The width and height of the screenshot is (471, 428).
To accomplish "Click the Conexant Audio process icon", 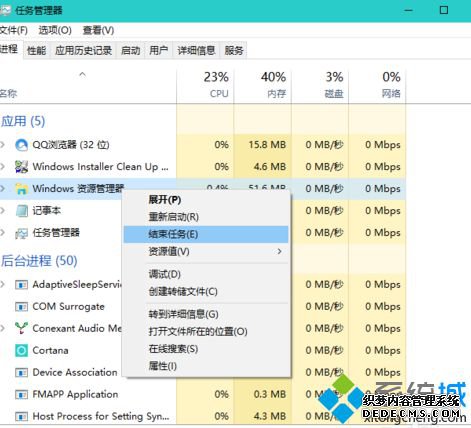I will [x=22, y=328].
